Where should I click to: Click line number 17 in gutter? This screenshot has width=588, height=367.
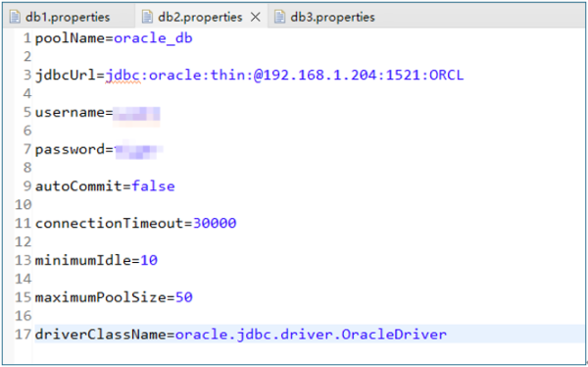click(23, 335)
